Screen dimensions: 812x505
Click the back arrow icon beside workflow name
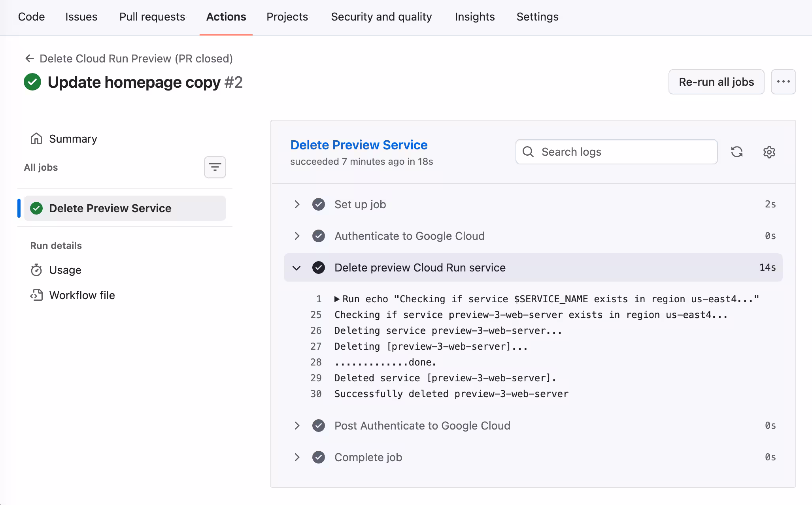(x=30, y=58)
